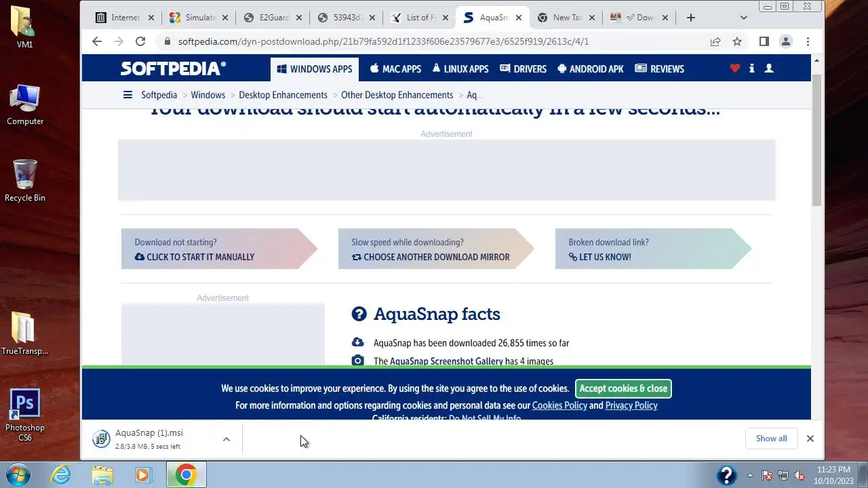Image resolution: width=868 pixels, height=488 pixels.
Task: Go back to the previous page in Chrome
Action: 97,41
